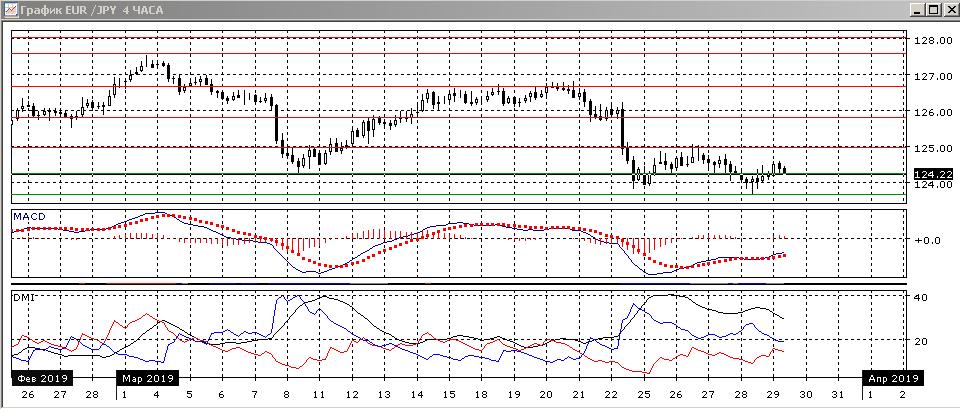Click the MACD indicator label

point(29,216)
